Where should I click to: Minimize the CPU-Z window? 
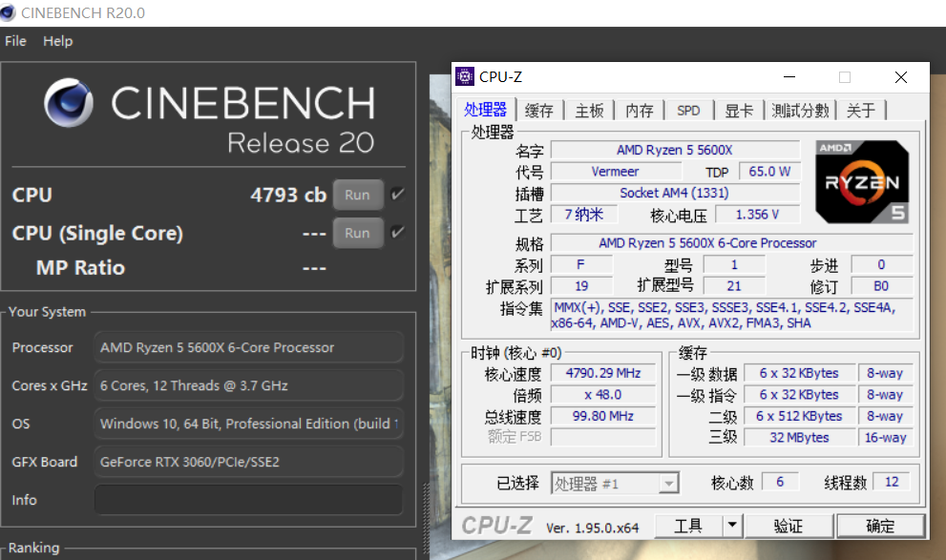click(789, 77)
